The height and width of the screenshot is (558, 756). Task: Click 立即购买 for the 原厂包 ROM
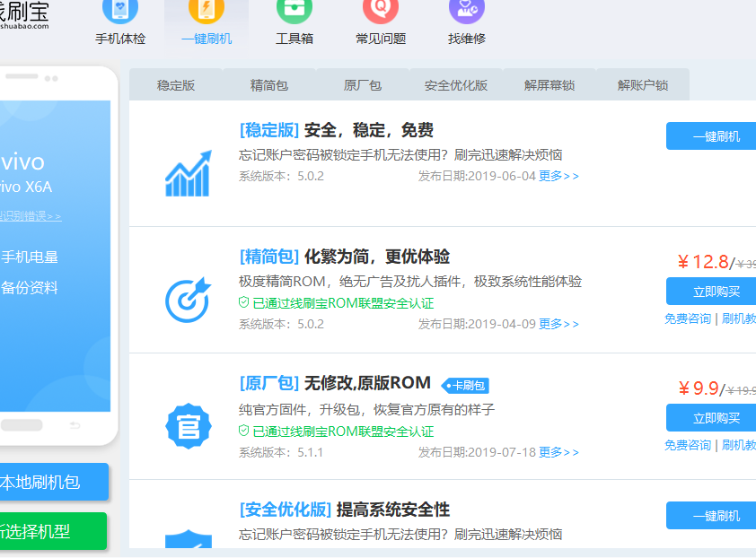pos(711,418)
